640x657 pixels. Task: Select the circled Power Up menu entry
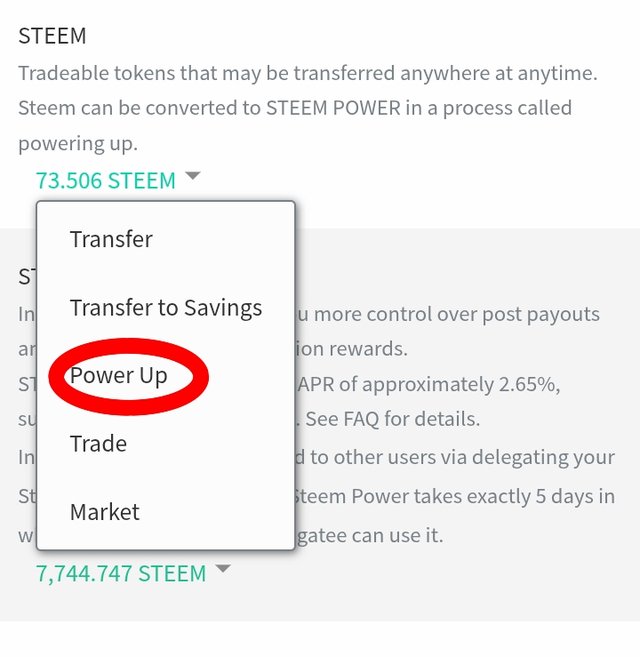[118, 376]
